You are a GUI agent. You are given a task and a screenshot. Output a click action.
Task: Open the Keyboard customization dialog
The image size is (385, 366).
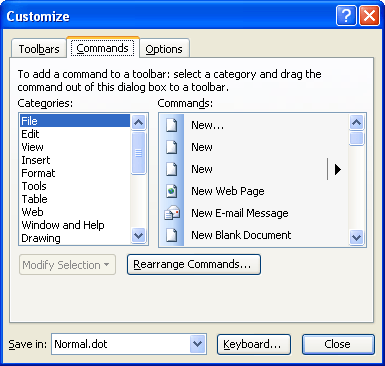254,344
